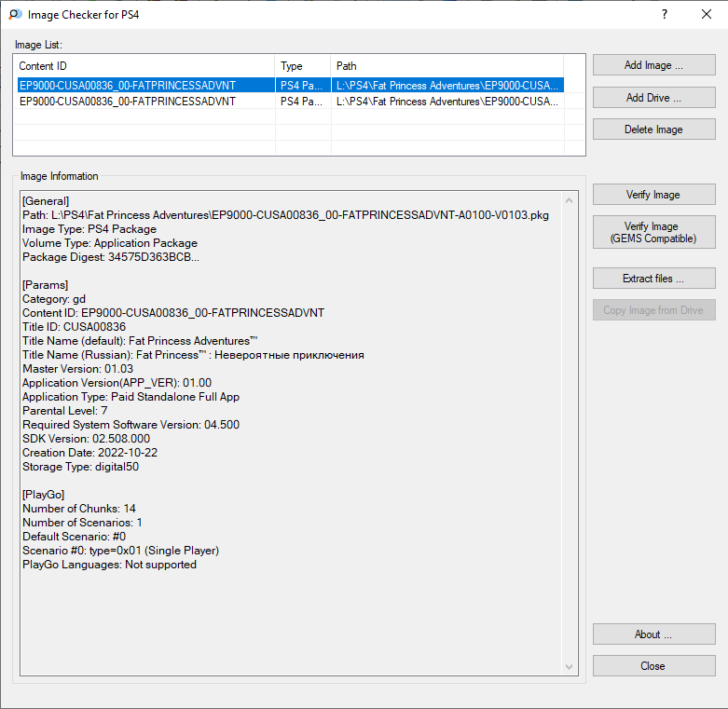The width and height of the screenshot is (728, 709).
Task: Click the Title Name (Russian) line
Action: [193, 355]
